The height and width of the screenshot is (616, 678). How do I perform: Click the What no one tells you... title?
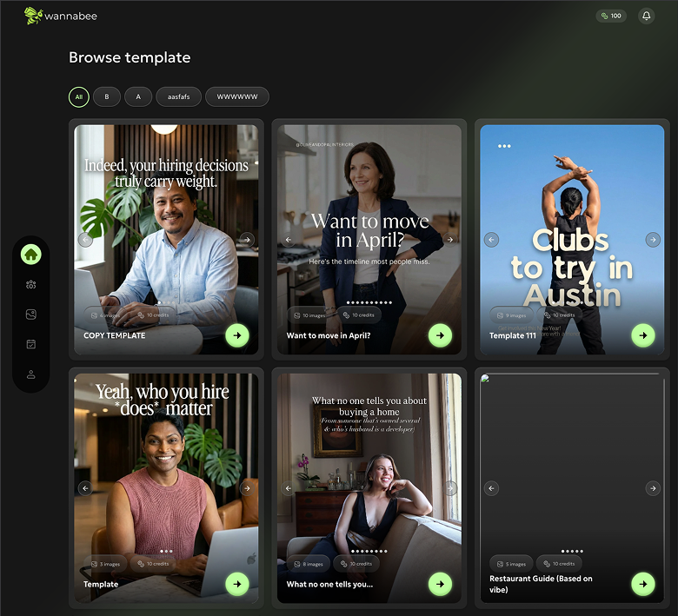329,585
